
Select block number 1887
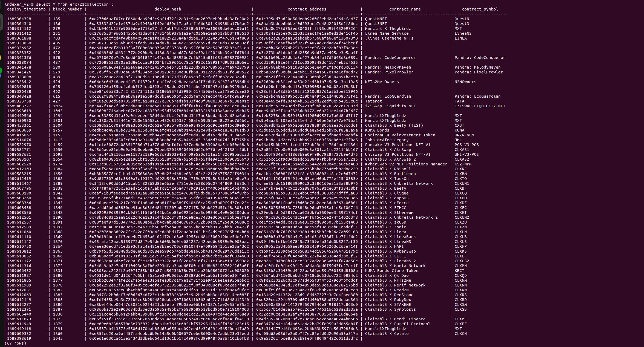[58, 309]
